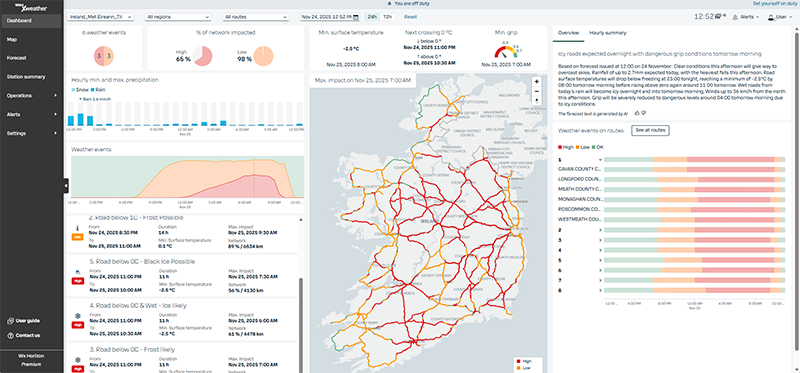Select the 72h time range
This screenshot has width=800, height=373.
[388, 17]
